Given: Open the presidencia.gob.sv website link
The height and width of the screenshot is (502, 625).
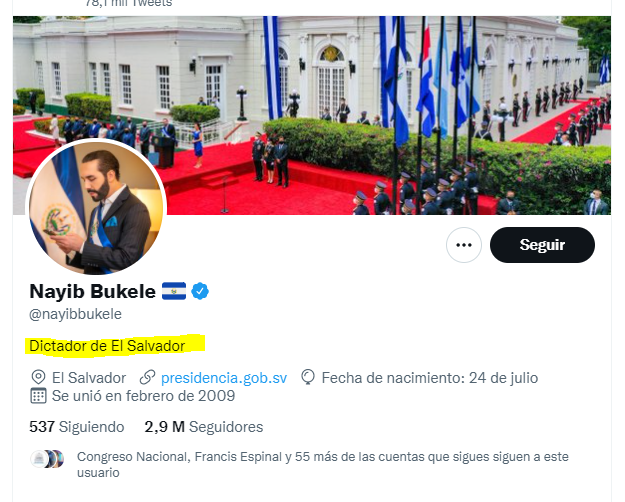Looking at the screenshot, I should point(224,378).
